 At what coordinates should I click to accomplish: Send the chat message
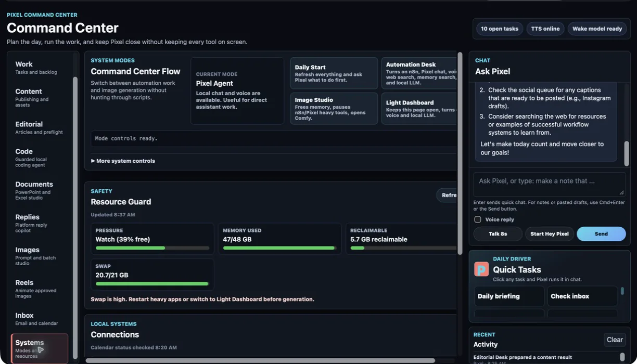coord(601,234)
